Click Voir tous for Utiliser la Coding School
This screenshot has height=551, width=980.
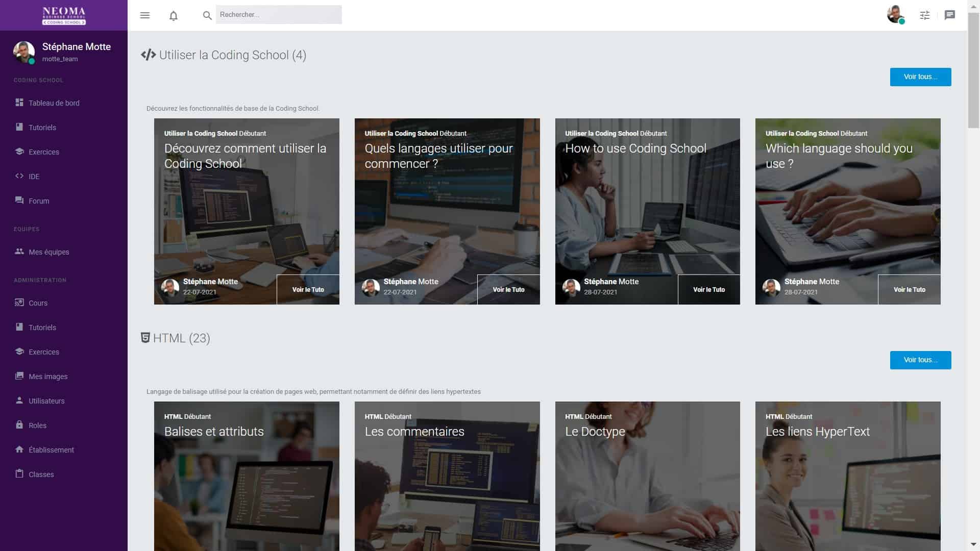pyautogui.click(x=920, y=77)
